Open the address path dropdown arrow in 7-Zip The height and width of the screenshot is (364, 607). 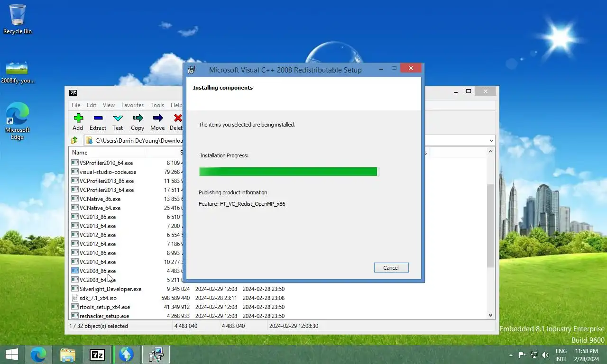491,140
